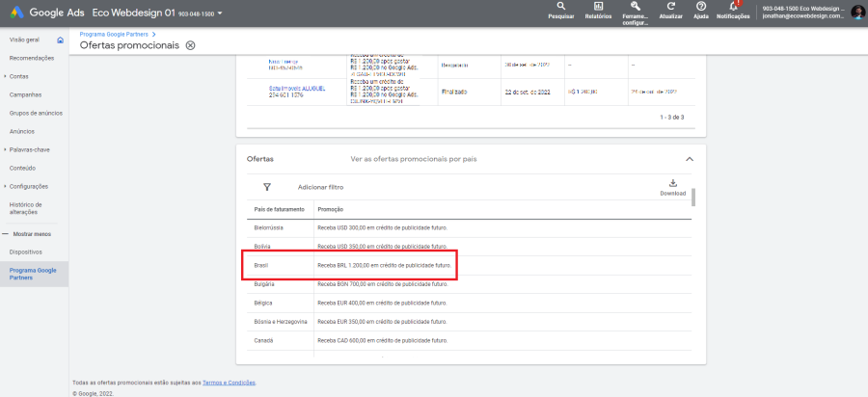Click the Receba USD 300,00 promotion text

click(383, 227)
